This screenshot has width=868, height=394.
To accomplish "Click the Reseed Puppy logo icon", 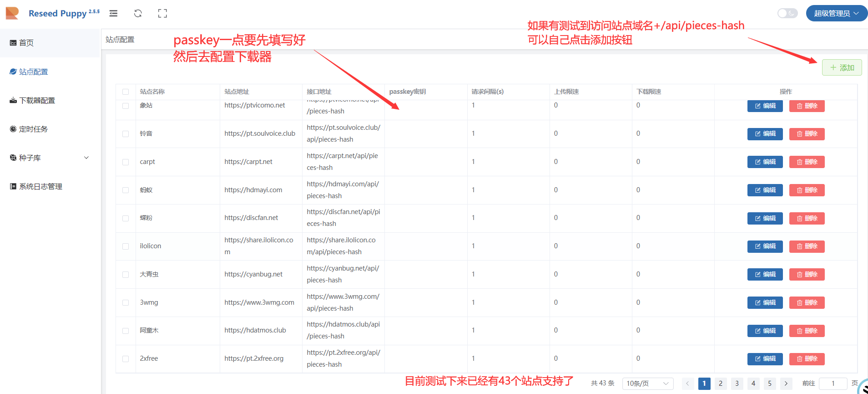I will click(x=12, y=13).
